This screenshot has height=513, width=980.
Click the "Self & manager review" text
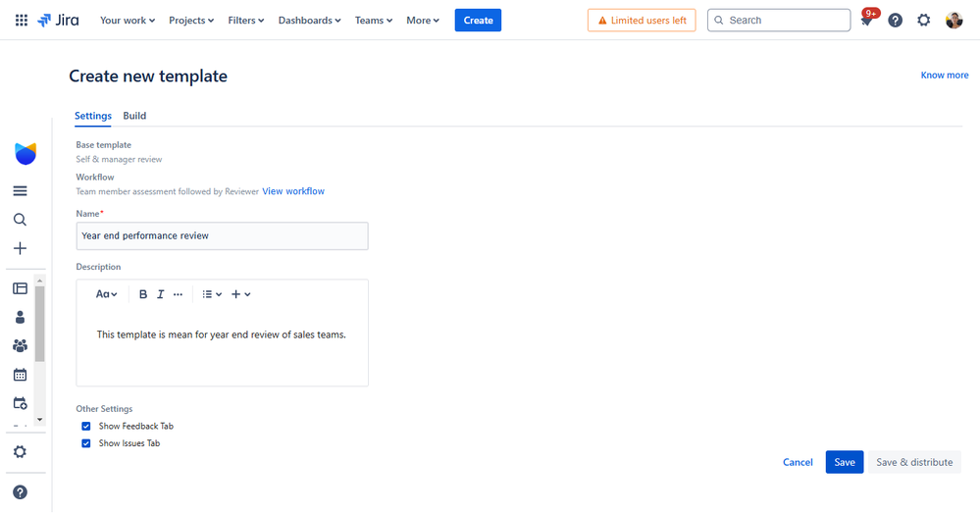click(x=119, y=159)
